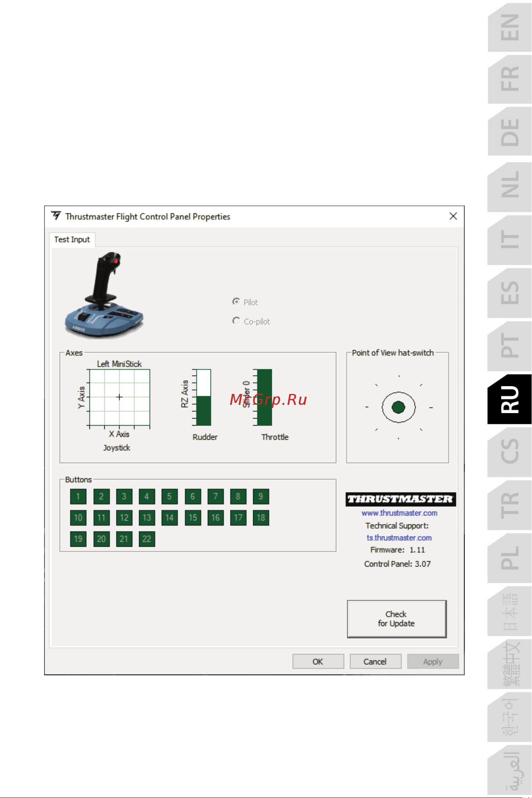532x798 pixels.
Task: Click the Rudder RZ Axis bar
Action: 204,397
